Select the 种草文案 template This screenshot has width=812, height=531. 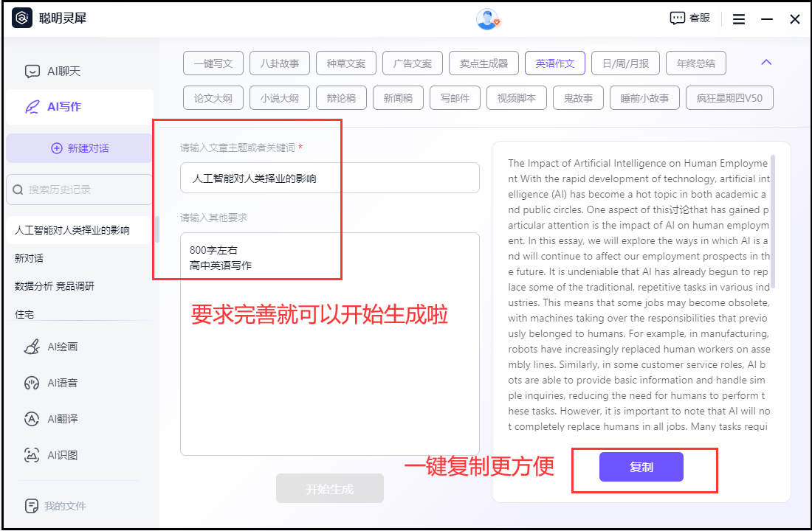[x=346, y=63]
